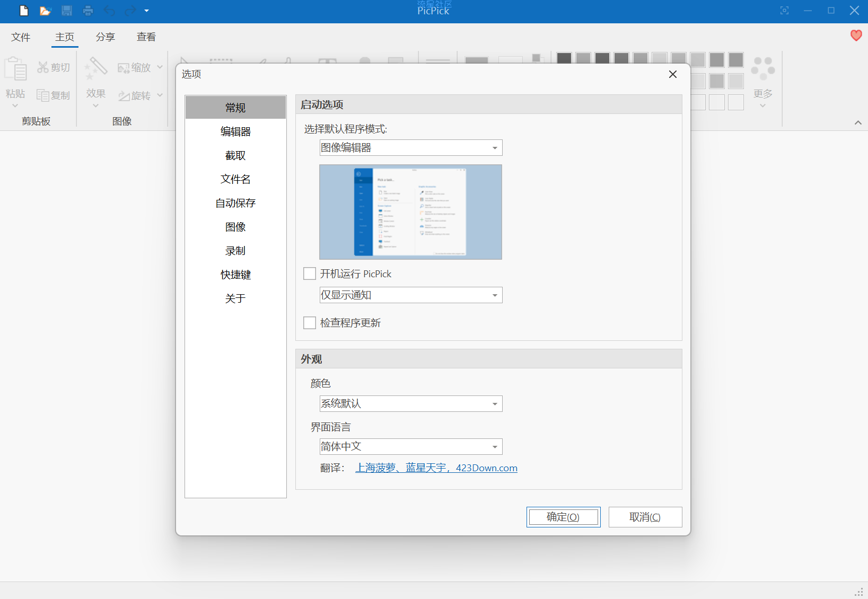The image size is (868, 599).
Task: Click the screen capture icon in title bar
Action: point(784,11)
